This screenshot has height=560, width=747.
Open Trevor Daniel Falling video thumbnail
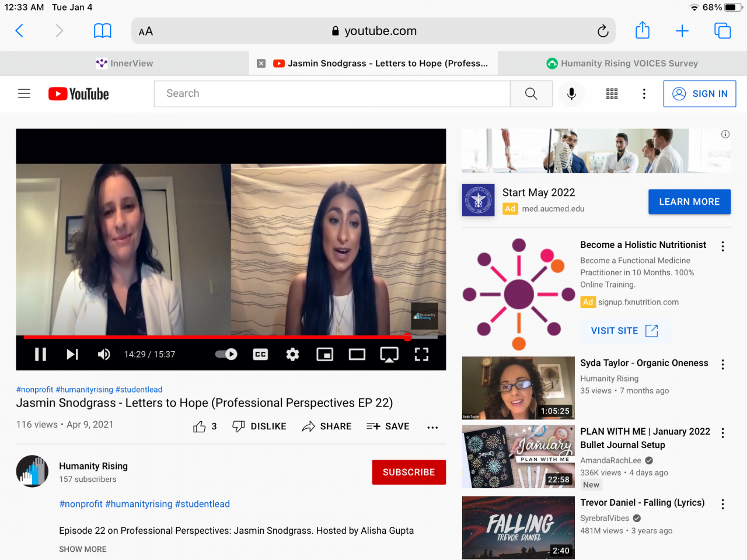point(518,528)
